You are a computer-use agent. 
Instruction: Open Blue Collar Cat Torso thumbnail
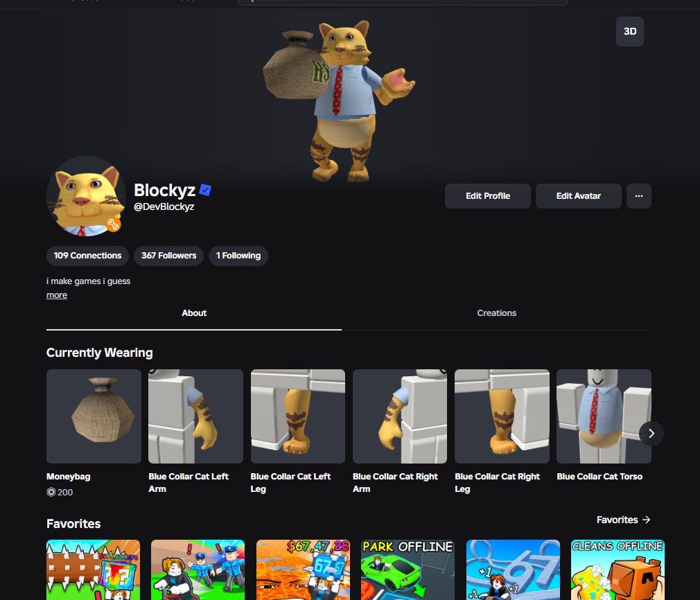click(x=604, y=416)
